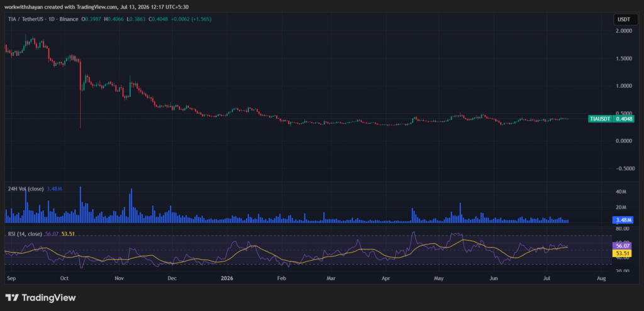Click the +0.0062 (+1.56%) change value
The width and height of the screenshot is (644, 311).
tap(191, 19)
